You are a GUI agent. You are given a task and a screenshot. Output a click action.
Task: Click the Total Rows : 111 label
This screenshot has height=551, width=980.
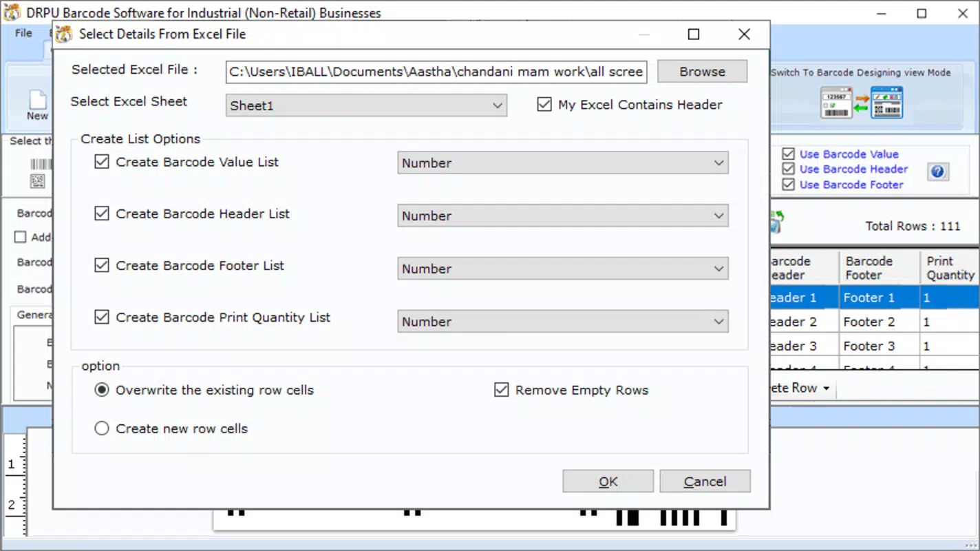912,226
